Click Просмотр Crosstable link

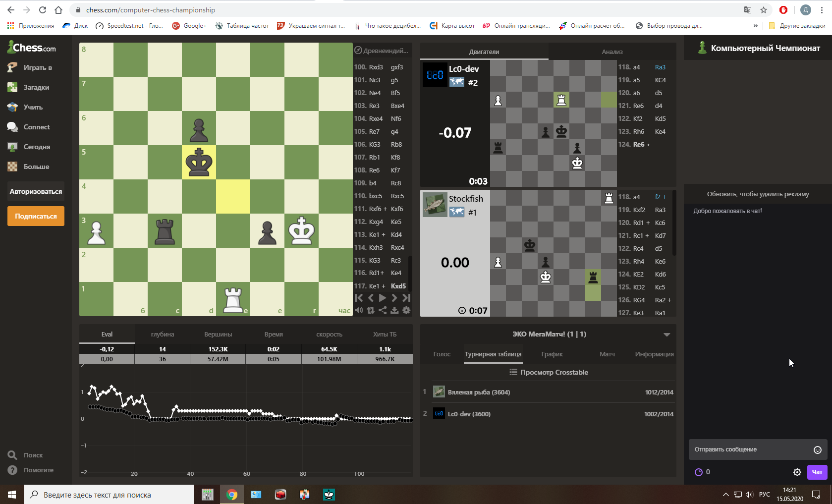(549, 372)
